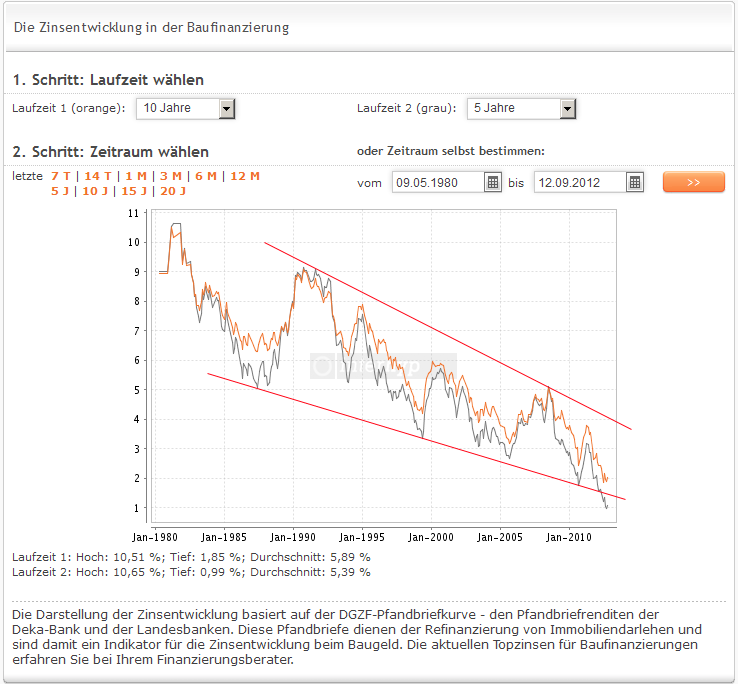The height and width of the screenshot is (684, 738).
Task: Select the 10 J time range
Action: point(95,191)
